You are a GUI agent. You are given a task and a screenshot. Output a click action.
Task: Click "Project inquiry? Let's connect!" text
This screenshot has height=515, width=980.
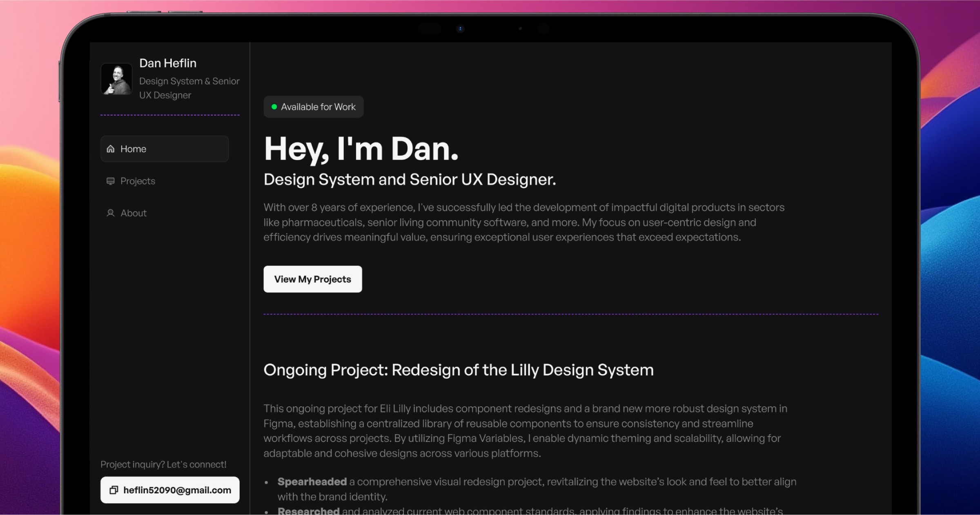[163, 464]
